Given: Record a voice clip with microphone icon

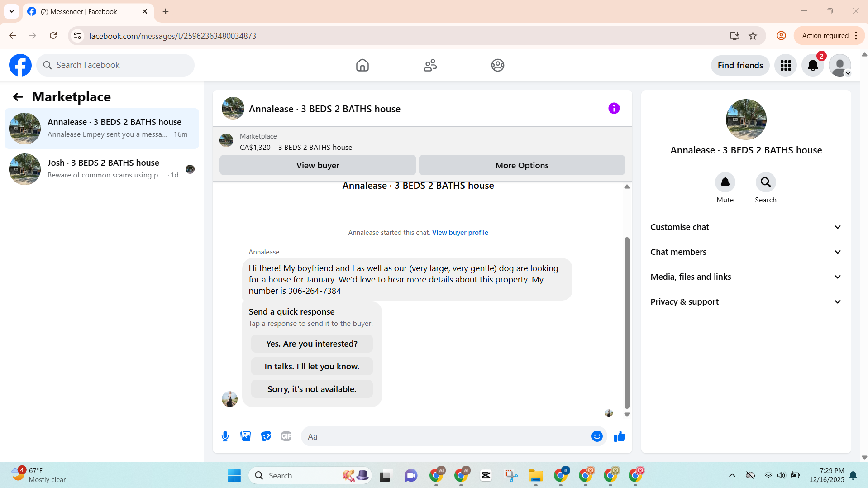Looking at the screenshot, I should (x=225, y=436).
